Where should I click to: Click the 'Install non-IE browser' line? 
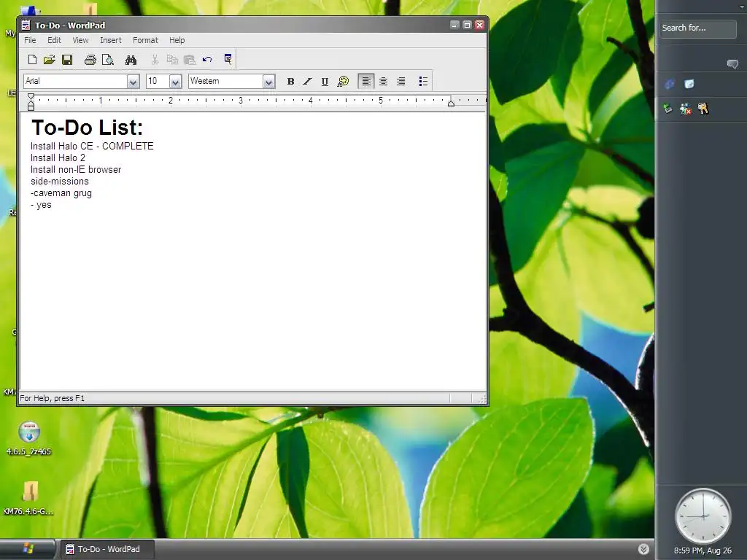[x=76, y=169]
